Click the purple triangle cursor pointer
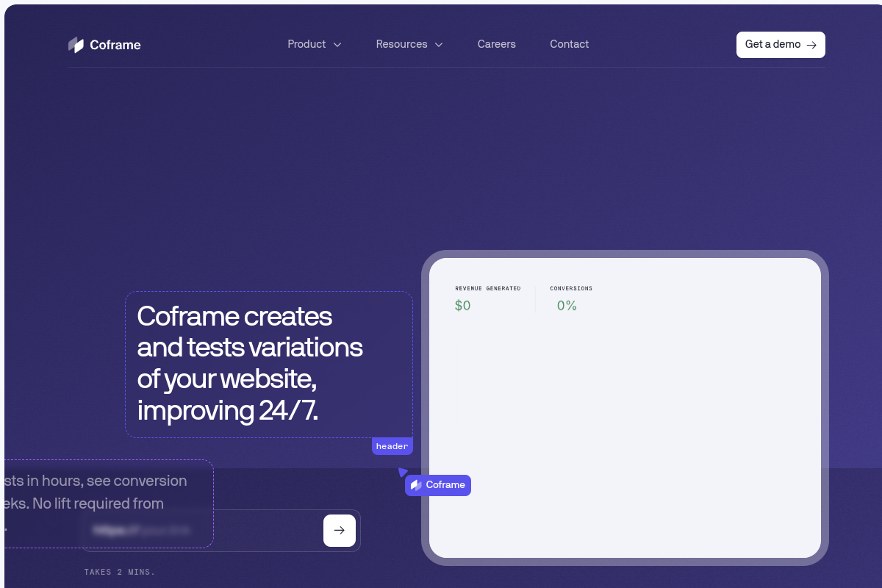Viewport: 882px width, 588px height. (404, 471)
